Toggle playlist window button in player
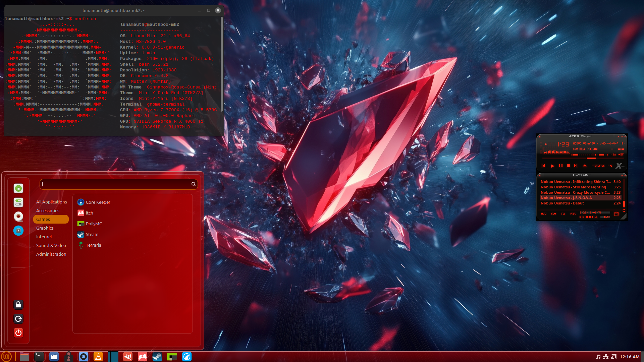The image size is (644, 362). (622, 155)
